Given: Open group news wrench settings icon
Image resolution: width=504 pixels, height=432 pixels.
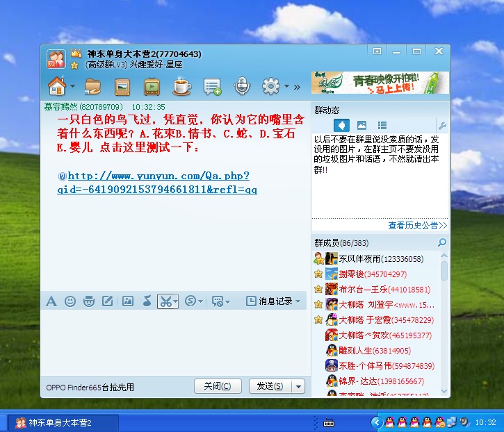Looking at the screenshot, I should [442, 126].
